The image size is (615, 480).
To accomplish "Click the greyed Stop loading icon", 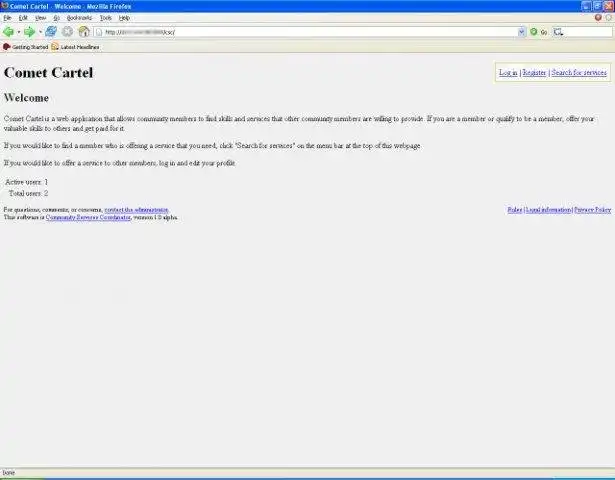I will (x=67, y=31).
